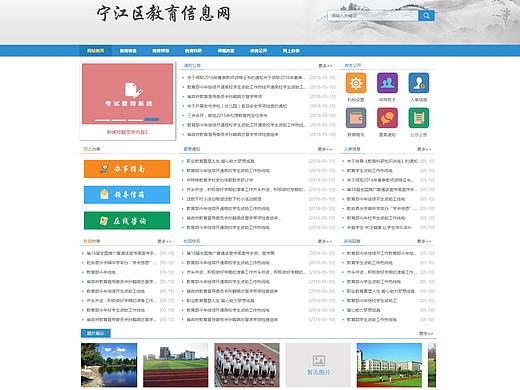Viewport: 520px width, 390px height.
Task: Open the orange gear 机构设置 icon
Action: tap(356, 83)
